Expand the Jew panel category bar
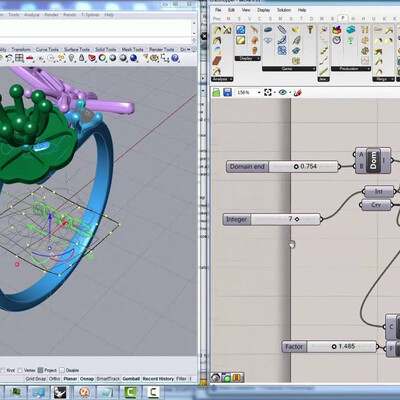This screenshot has height=400, width=400. 324,79
